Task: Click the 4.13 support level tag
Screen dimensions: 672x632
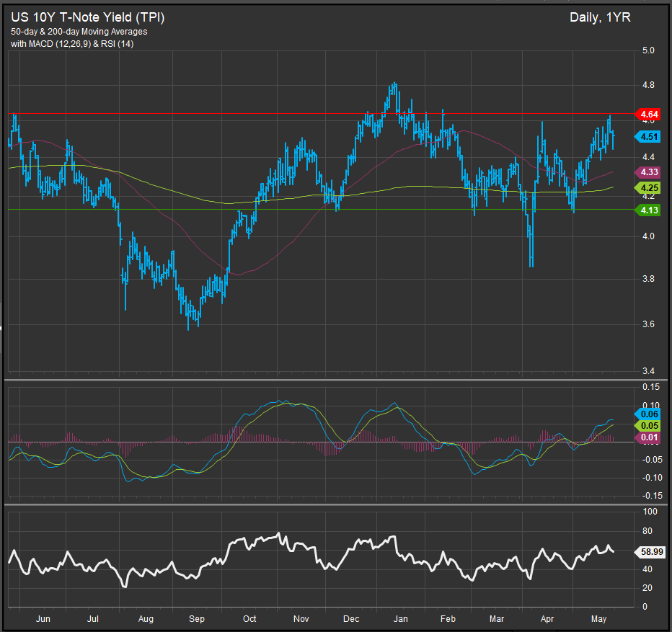Action: [649, 210]
